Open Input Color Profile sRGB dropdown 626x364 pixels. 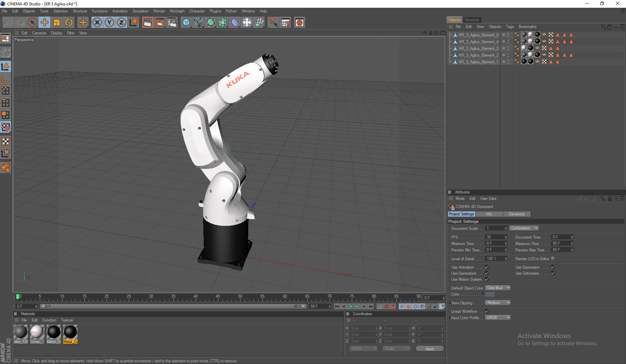pyautogui.click(x=498, y=317)
